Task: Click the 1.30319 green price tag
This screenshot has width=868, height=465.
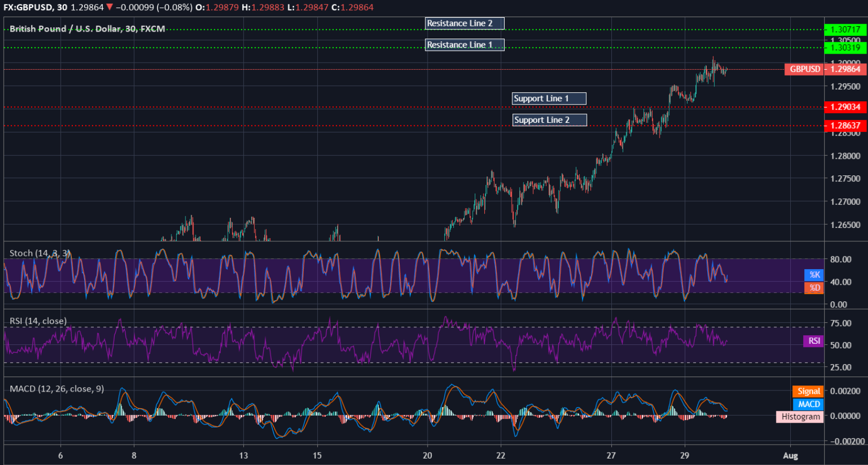Action: point(845,48)
